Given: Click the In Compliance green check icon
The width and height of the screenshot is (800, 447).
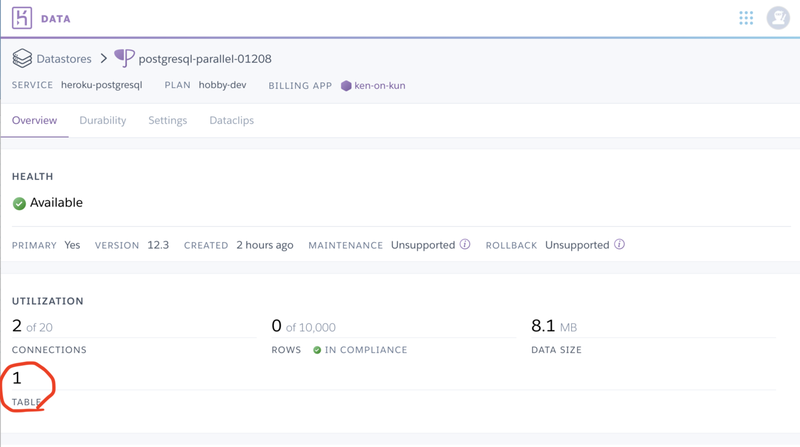Looking at the screenshot, I should (317, 350).
